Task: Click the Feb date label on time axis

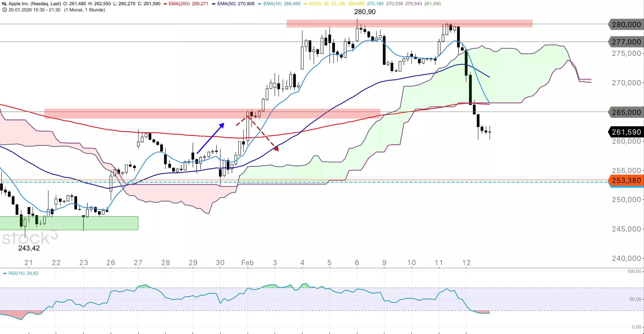Action: 247,263
